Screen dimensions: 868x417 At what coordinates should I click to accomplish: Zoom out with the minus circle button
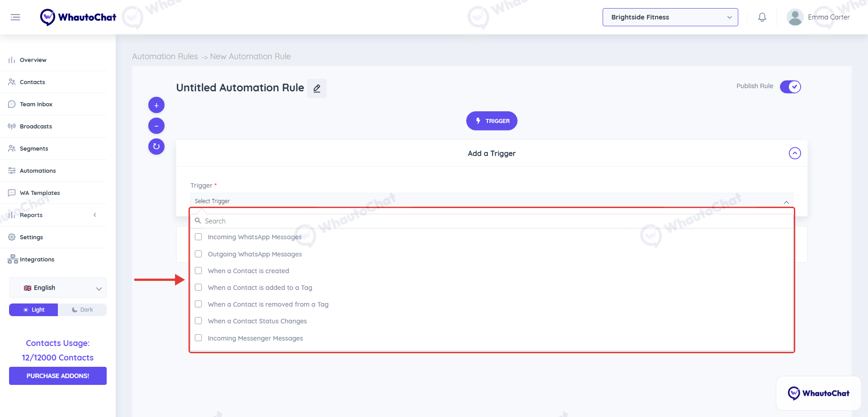[156, 126]
